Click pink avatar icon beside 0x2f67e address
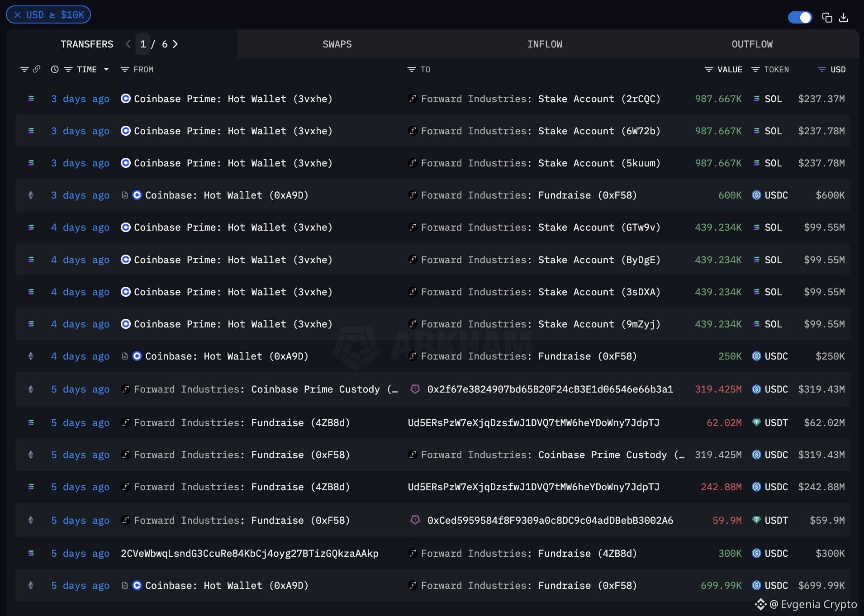Viewport: 864px width, 616px height. pos(415,389)
